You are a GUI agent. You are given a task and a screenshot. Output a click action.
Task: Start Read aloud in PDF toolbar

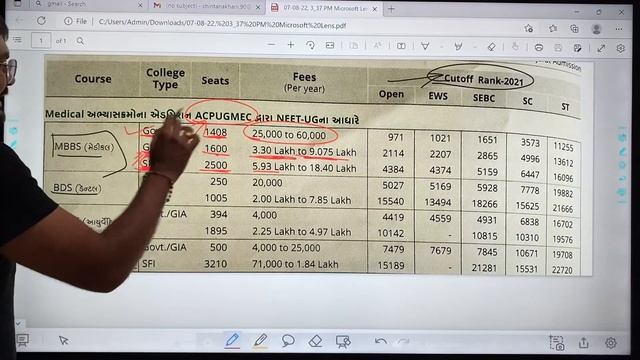[377, 46]
